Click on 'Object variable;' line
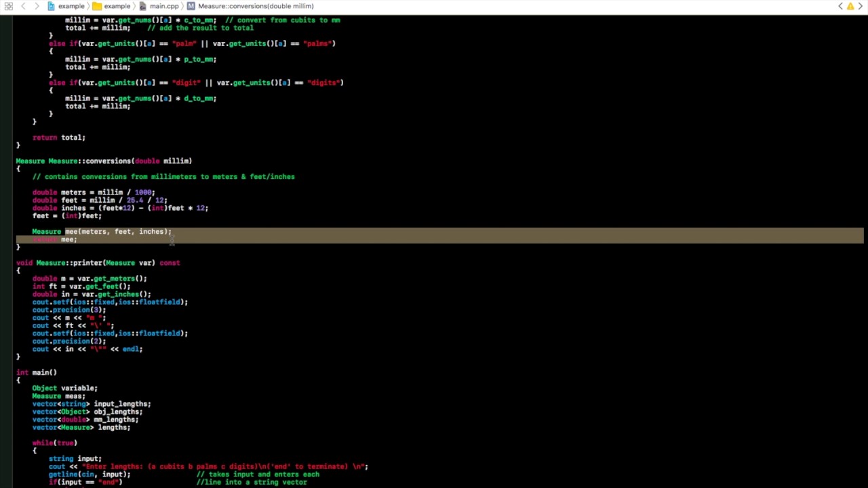This screenshot has width=868, height=488. point(65,388)
